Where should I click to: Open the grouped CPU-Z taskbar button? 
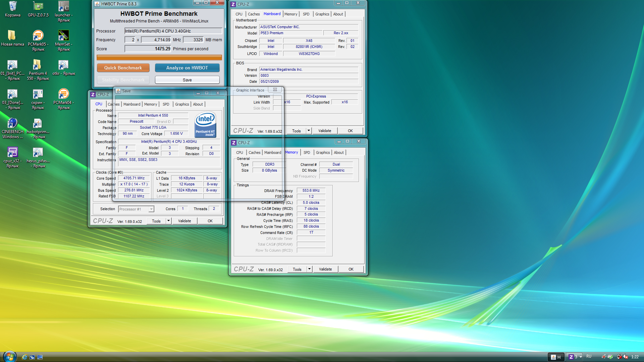pos(575,357)
